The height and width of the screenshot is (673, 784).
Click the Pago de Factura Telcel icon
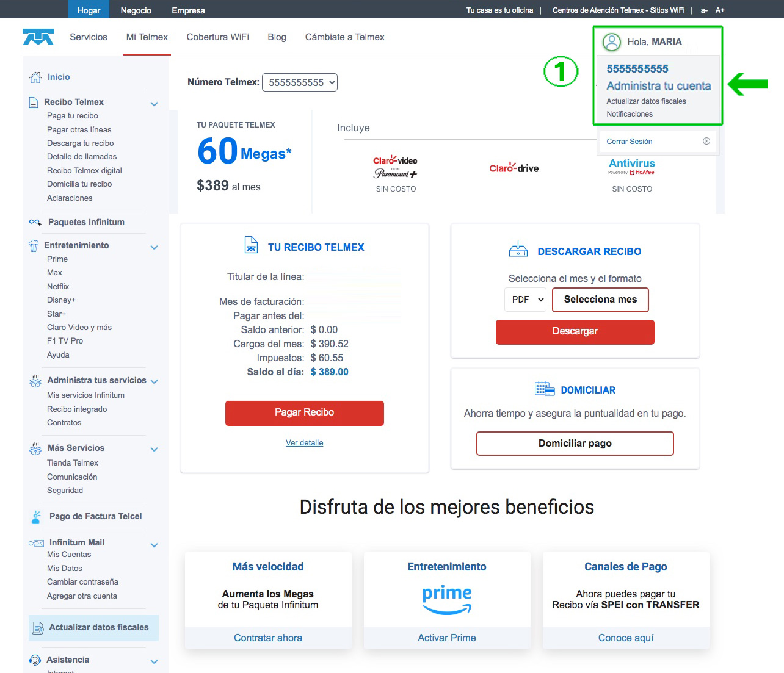(36, 517)
